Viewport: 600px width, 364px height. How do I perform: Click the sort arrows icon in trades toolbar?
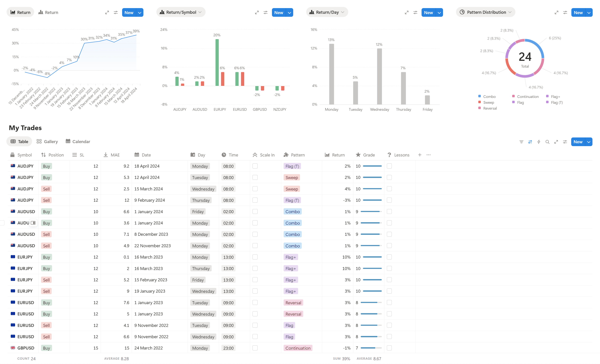(530, 142)
